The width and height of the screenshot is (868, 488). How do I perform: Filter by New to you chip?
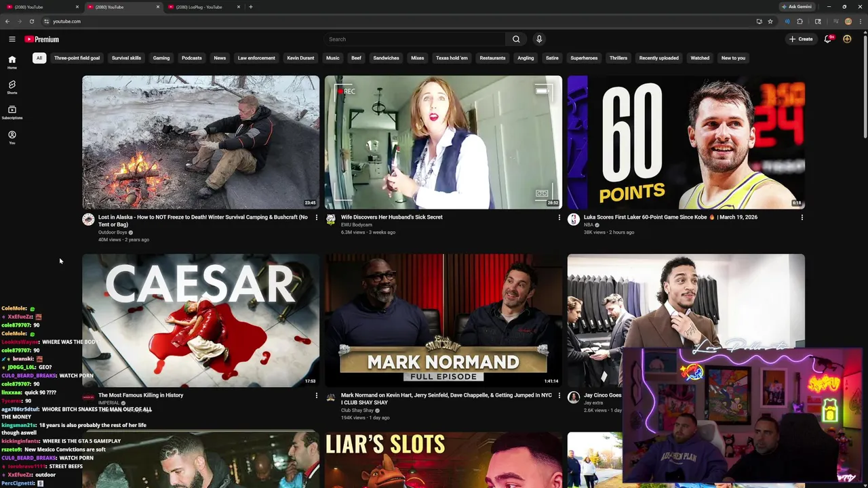click(733, 58)
